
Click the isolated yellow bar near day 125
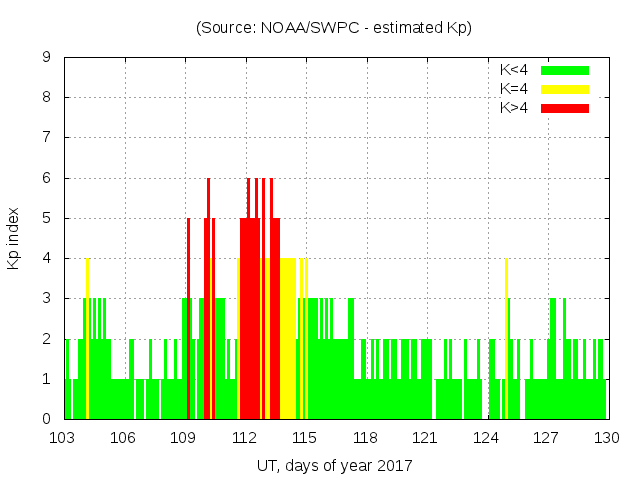506,340
